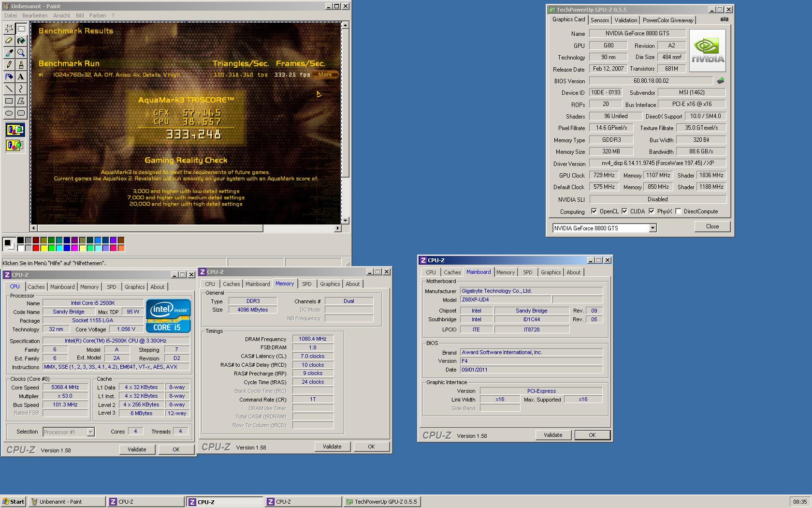Click the Close button in GPU-Z
The height and width of the screenshot is (508, 812).
712,226
